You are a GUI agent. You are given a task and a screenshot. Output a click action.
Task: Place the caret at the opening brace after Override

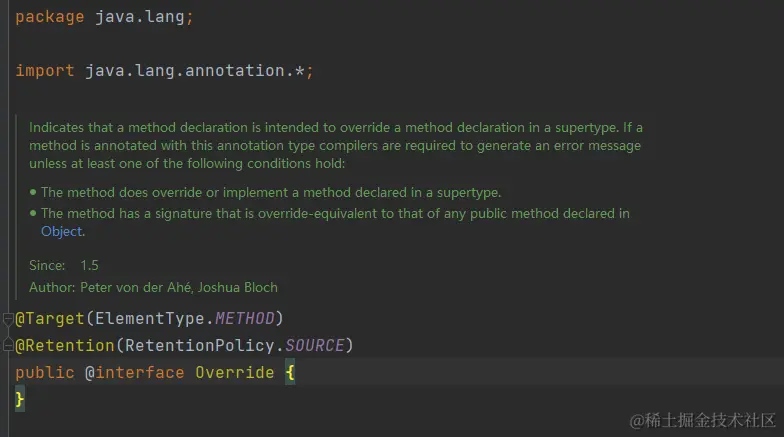(x=290, y=372)
